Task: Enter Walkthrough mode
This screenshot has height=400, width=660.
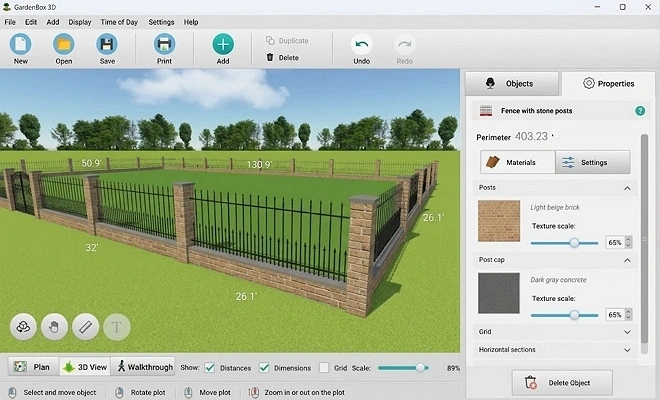Action: 144,367
